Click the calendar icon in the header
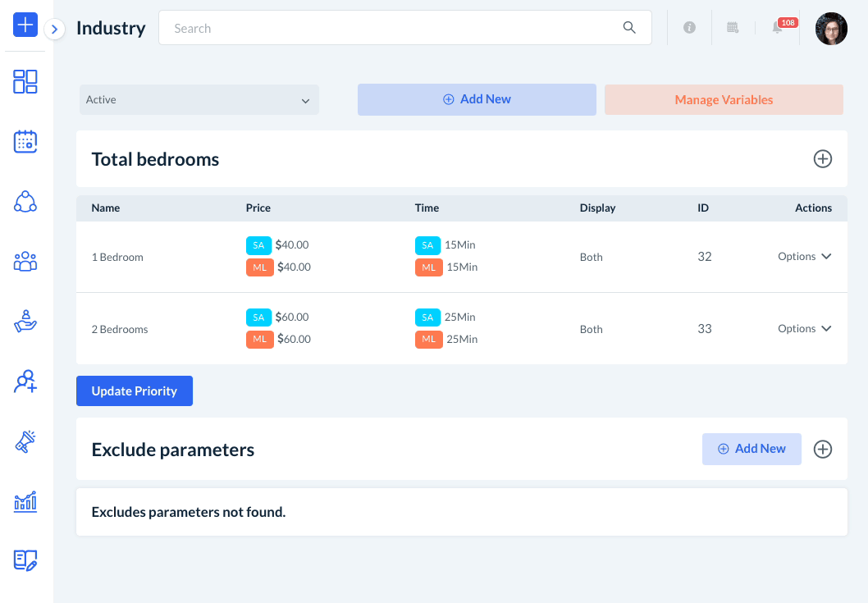The width and height of the screenshot is (868, 603). (733, 27)
